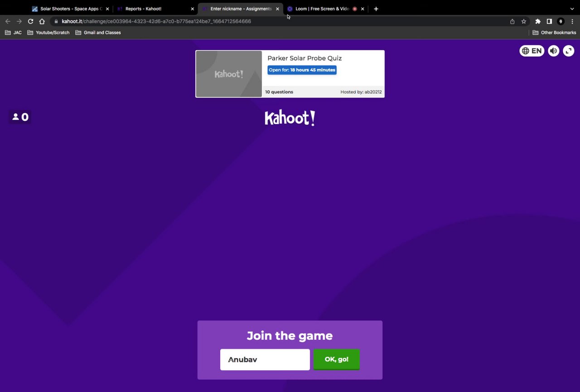Screen dimensions: 580x392
Task: Click the nickname field containing Anubav
Action: 265,359
